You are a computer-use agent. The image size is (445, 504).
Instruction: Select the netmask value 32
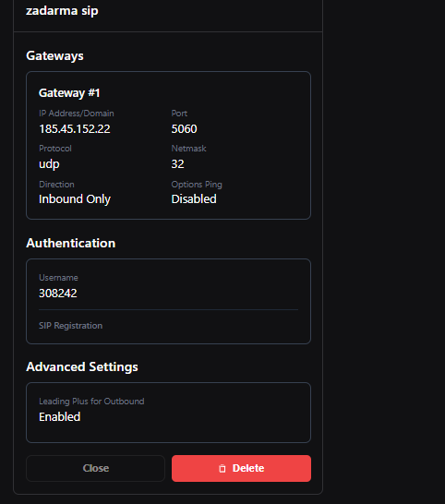tap(177, 164)
